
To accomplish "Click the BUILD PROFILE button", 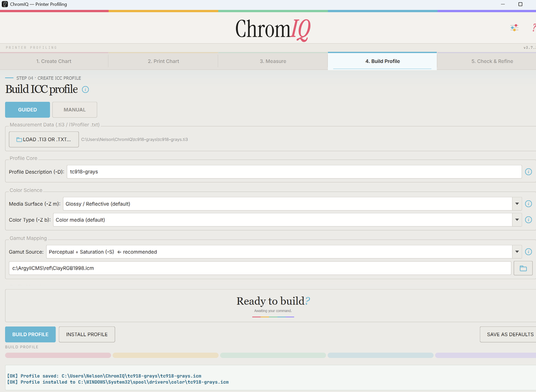I will point(30,334).
